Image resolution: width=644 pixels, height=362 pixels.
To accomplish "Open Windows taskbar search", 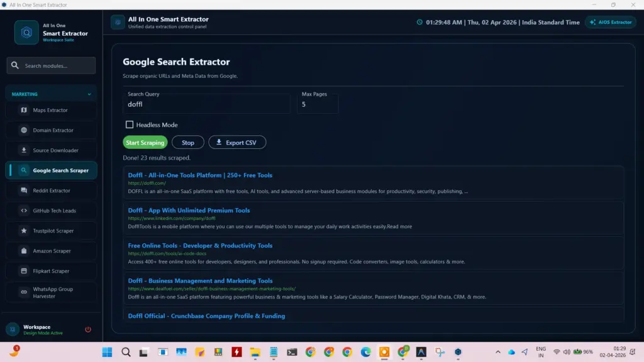I will tap(126, 352).
